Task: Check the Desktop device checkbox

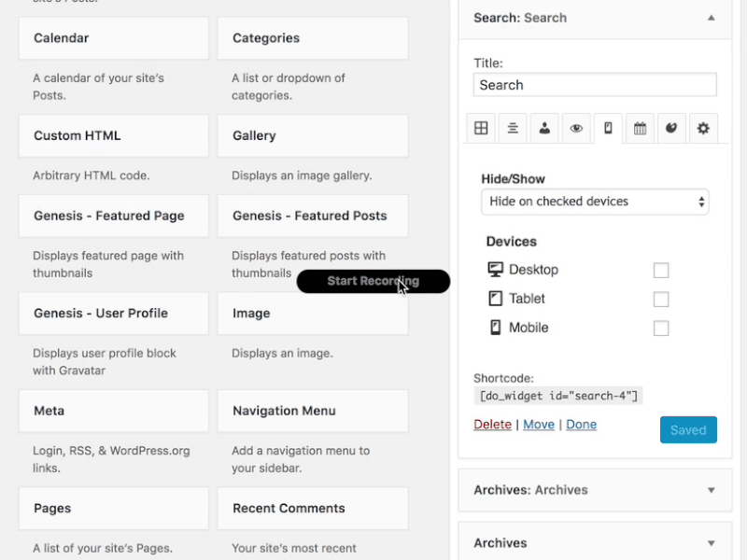Action: pyautogui.click(x=661, y=270)
